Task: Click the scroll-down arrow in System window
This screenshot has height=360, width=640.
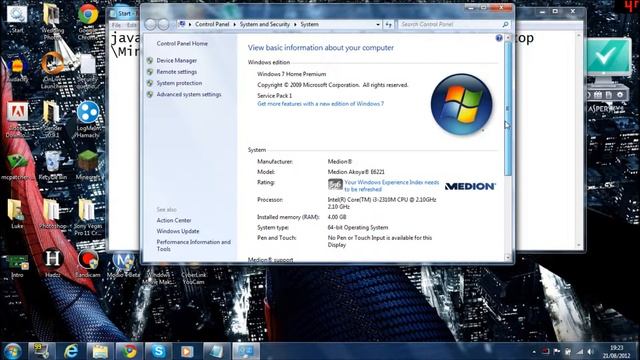Action: 508,258
